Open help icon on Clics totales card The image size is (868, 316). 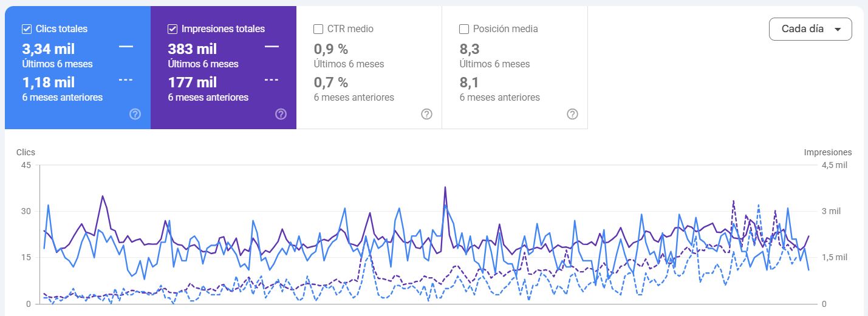(135, 114)
